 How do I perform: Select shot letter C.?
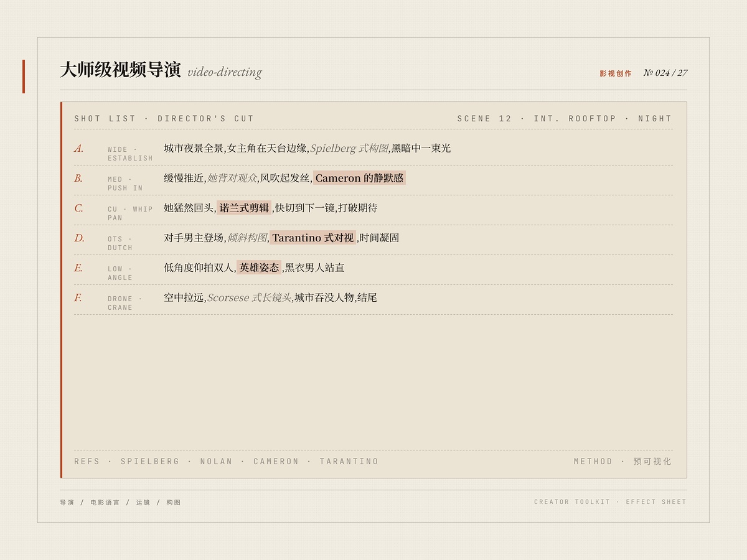click(x=78, y=208)
